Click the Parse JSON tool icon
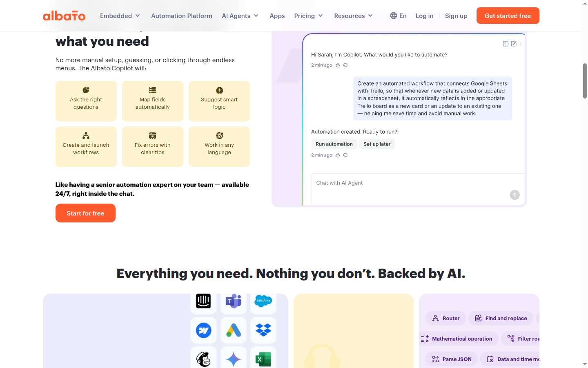This screenshot has width=588, height=368. (436, 359)
